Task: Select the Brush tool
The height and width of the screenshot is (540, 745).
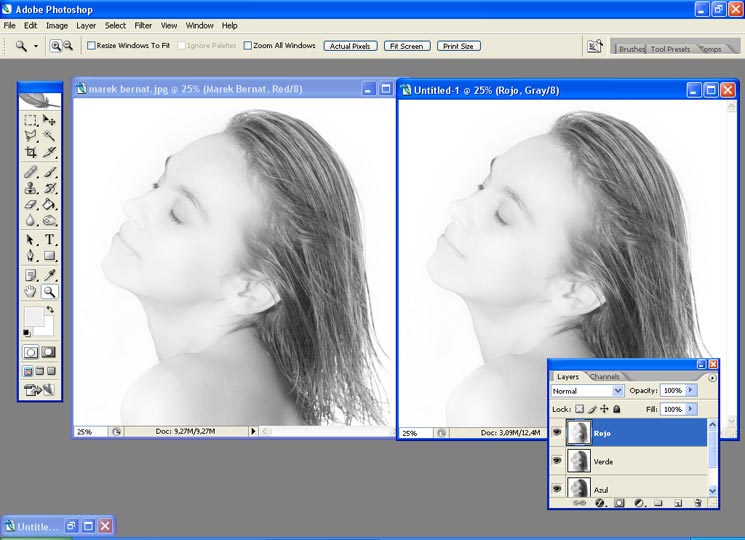Action: point(49,171)
